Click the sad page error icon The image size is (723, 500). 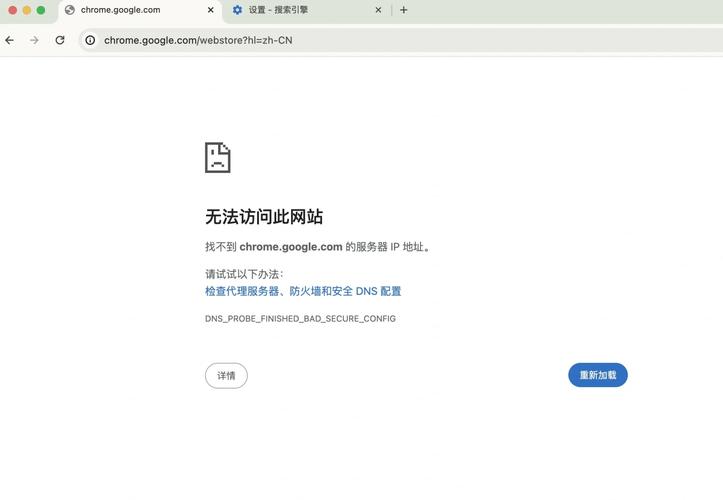pos(218,158)
